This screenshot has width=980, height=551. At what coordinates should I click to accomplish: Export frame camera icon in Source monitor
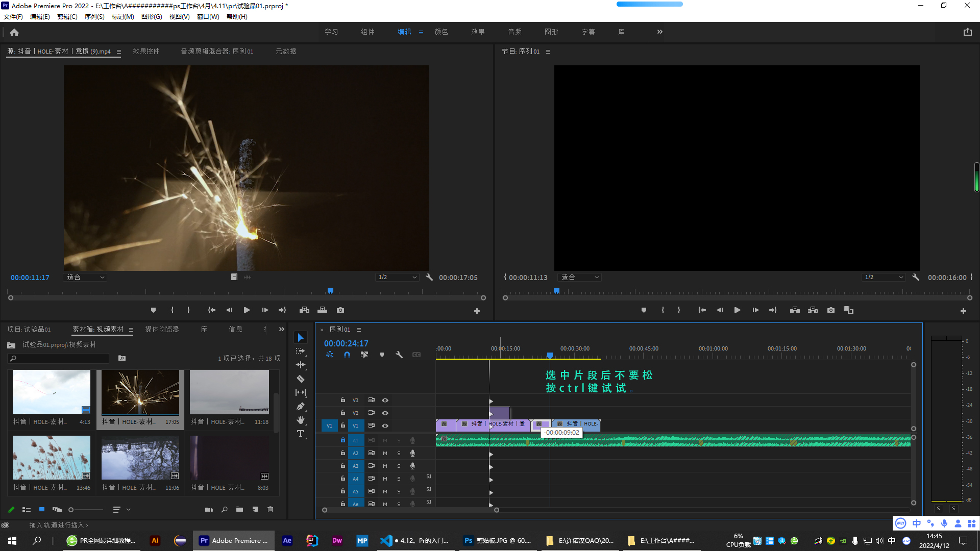click(340, 310)
